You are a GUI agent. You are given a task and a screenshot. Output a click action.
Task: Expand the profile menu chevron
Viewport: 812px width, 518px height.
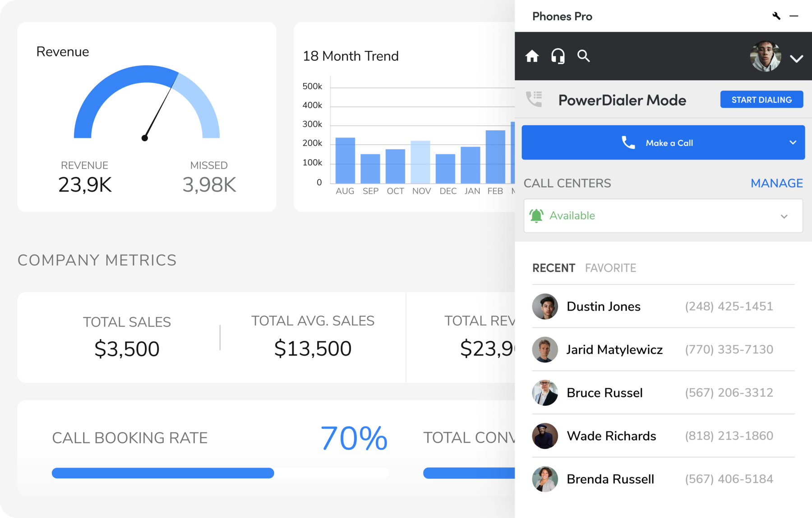point(797,59)
